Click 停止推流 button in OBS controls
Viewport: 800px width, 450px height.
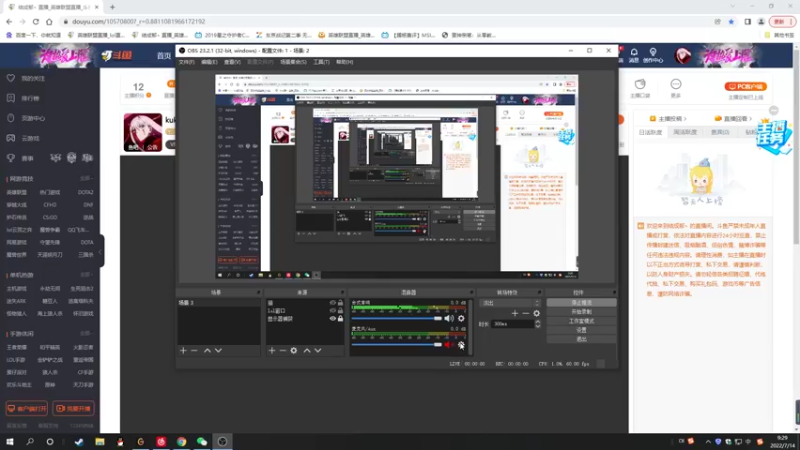click(581, 303)
